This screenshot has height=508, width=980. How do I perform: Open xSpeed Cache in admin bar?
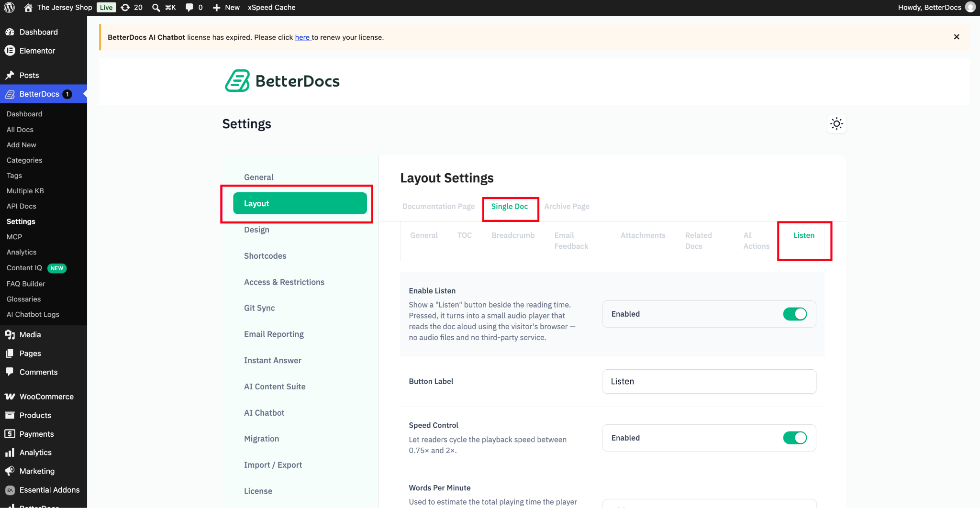271,7
